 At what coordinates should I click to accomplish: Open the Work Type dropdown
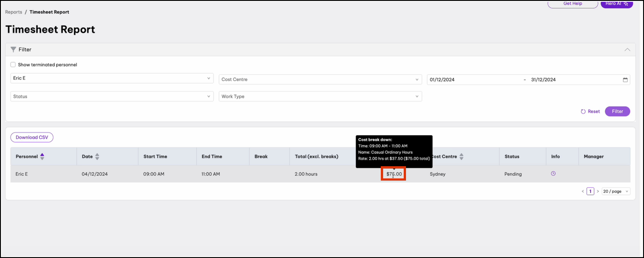320,96
